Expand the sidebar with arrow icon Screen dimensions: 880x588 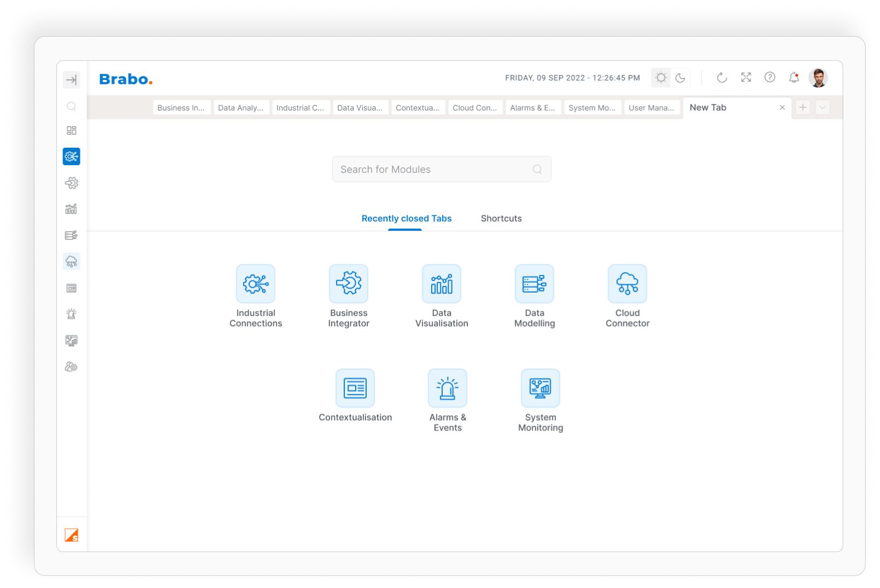pyautogui.click(x=72, y=80)
